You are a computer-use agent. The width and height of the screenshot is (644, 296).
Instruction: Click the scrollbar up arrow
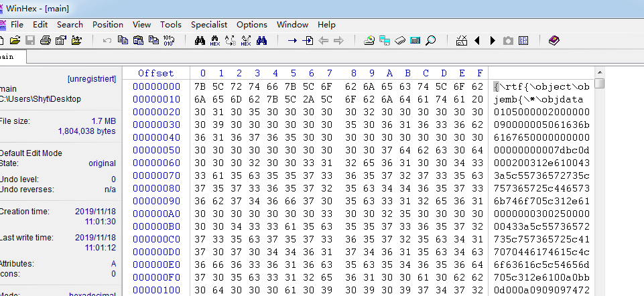[600, 72]
